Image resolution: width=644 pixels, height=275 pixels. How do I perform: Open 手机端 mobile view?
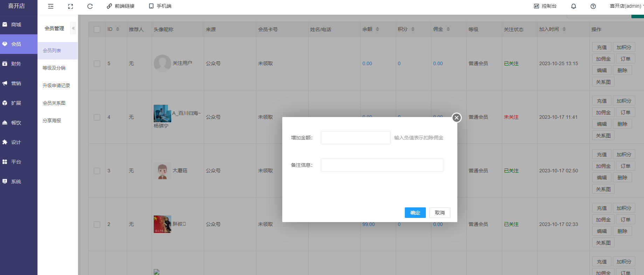(160, 6)
